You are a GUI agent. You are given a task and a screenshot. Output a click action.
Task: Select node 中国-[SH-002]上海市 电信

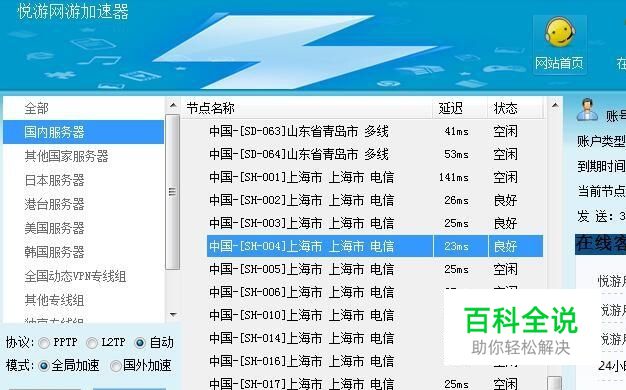coord(301,200)
